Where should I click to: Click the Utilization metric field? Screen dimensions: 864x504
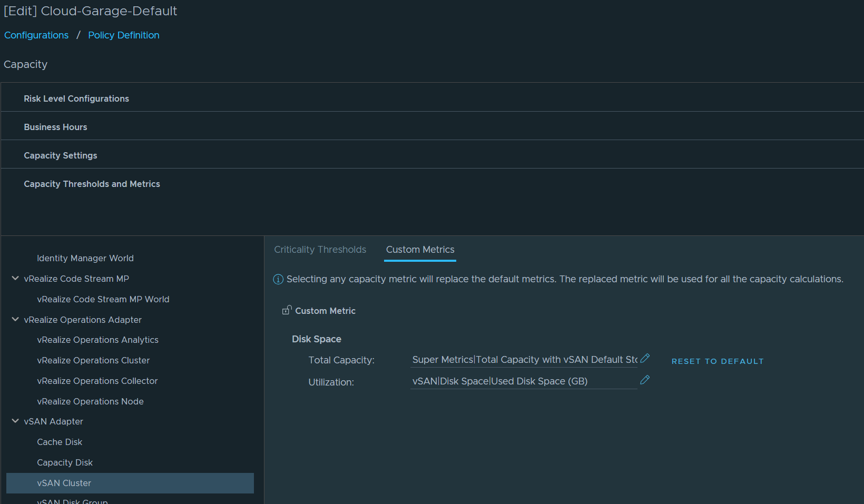coord(524,381)
